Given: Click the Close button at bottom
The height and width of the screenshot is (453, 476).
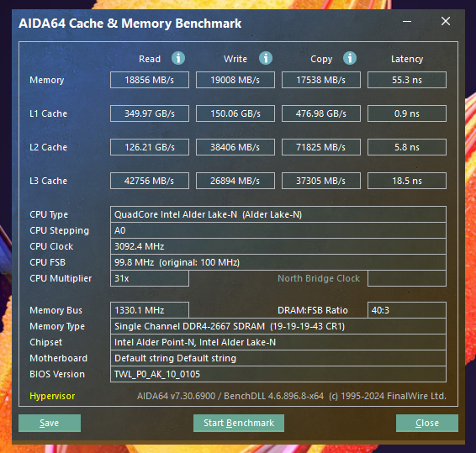Looking at the screenshot, I should (x=427, y=423).
